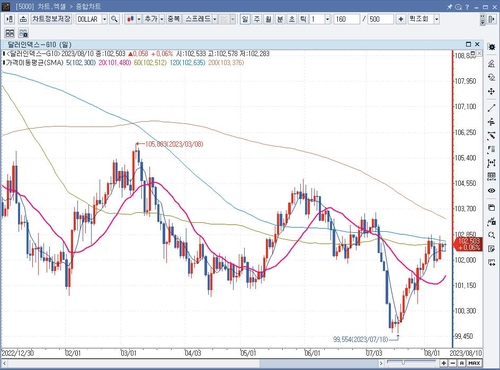Viewport: 500px width, 370px height.
Task: Click the magnifier search icon next to DOLLAR
Action: click(114, 19)
